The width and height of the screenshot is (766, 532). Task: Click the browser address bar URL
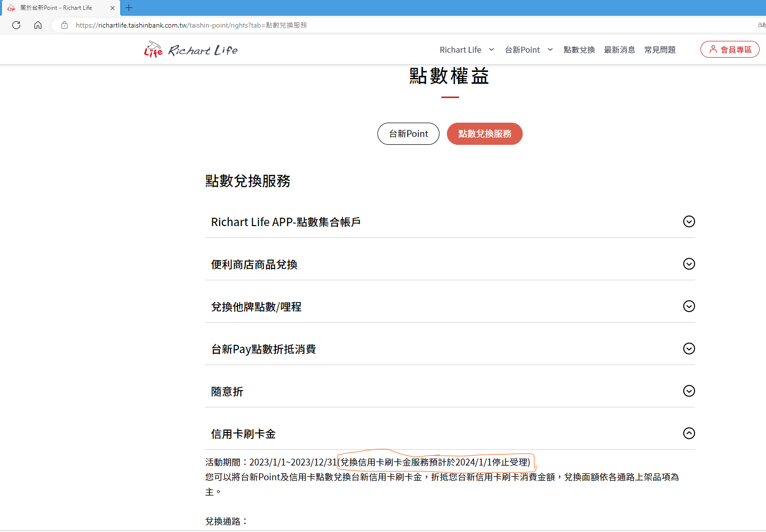click(x=191, y=25)
